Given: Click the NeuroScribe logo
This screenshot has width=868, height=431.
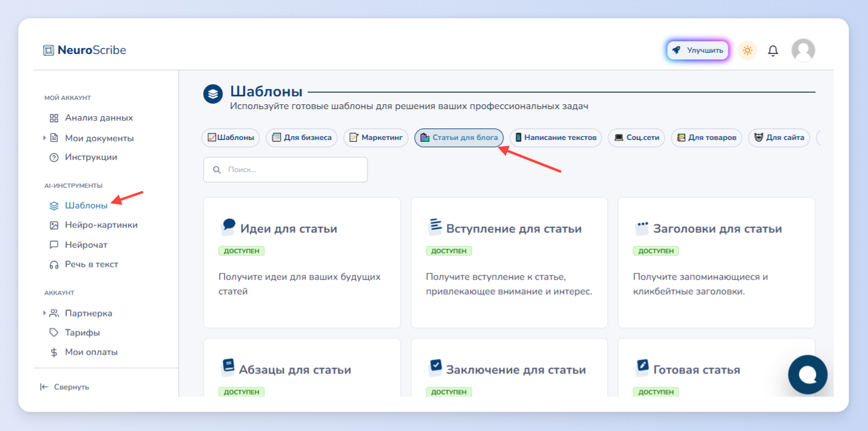Looking at the screenshot, I should [84, 50].
